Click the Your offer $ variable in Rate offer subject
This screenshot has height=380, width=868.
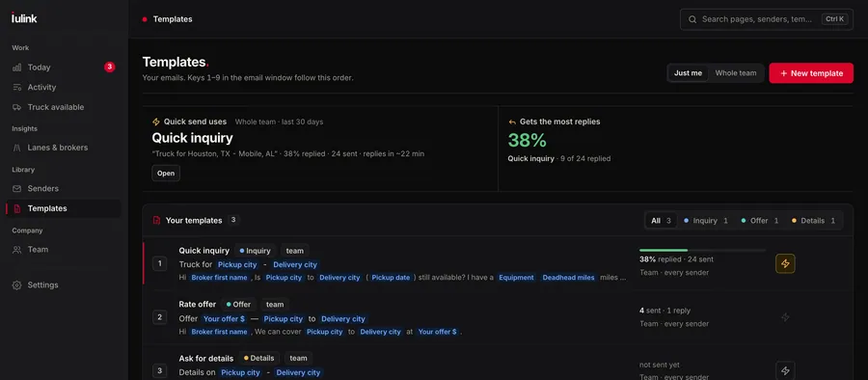pos(224,318)
